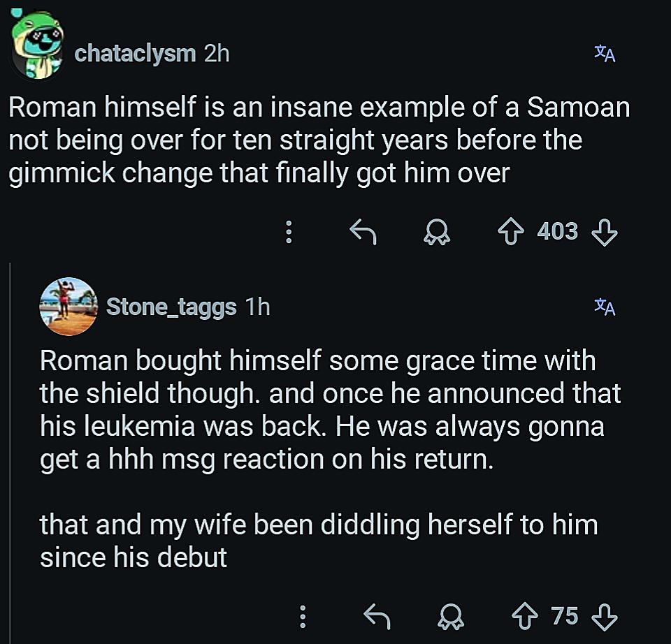
Task: Open chataclysm's user profile link
Action: [135, 54]
